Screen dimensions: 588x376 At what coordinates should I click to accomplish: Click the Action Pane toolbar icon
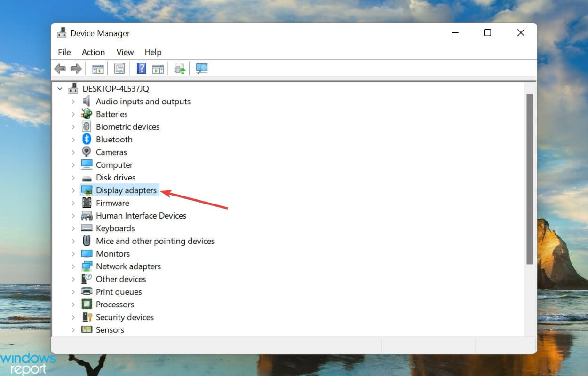click(158, 69)
